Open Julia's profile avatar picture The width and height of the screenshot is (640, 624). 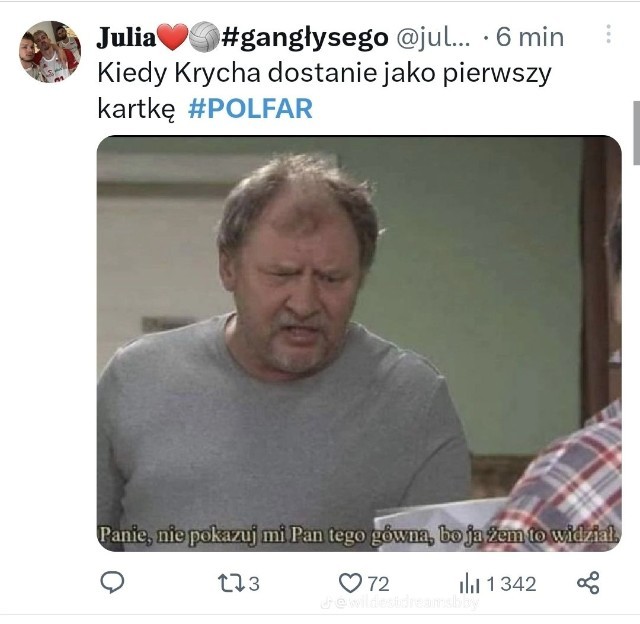pyautogui.click(x=50, y=52)
